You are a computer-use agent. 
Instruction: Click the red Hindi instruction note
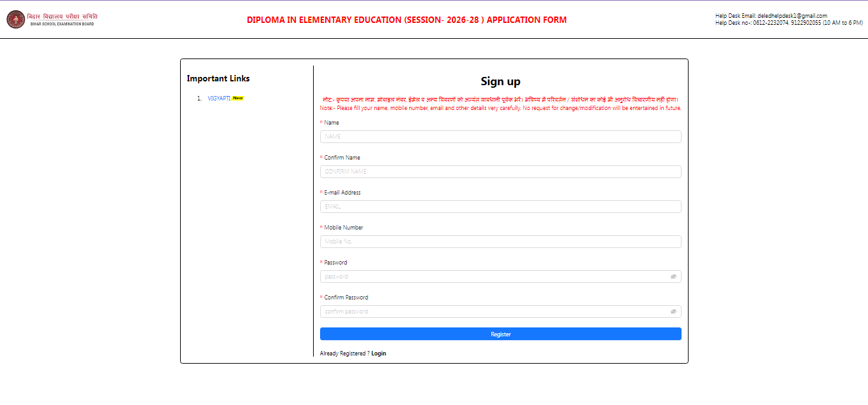click(500, 100)
